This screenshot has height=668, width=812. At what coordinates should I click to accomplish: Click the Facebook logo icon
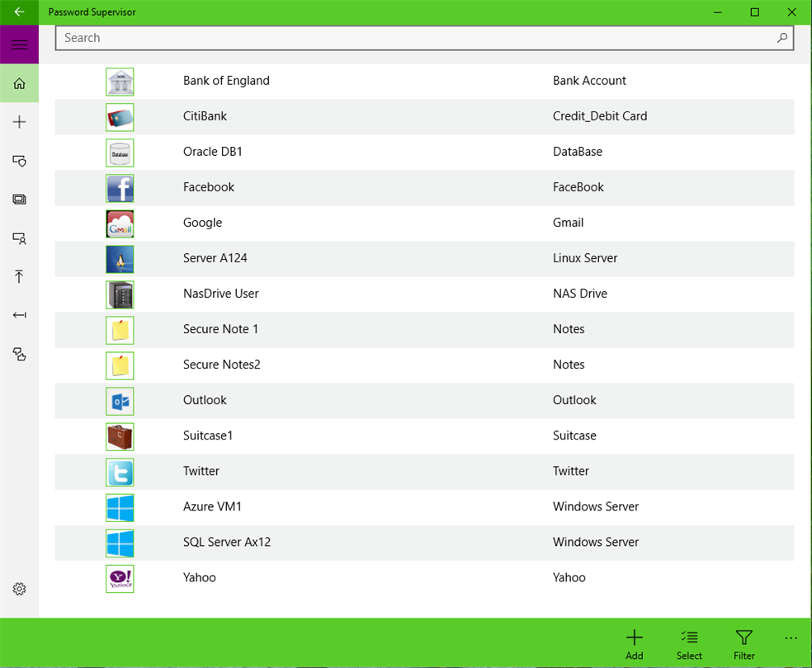120,188
